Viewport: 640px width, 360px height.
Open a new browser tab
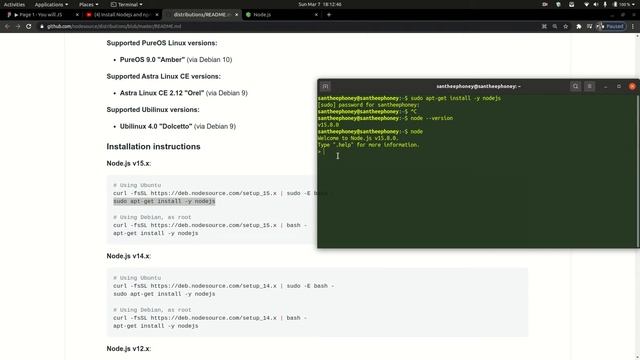click(329, 15)
